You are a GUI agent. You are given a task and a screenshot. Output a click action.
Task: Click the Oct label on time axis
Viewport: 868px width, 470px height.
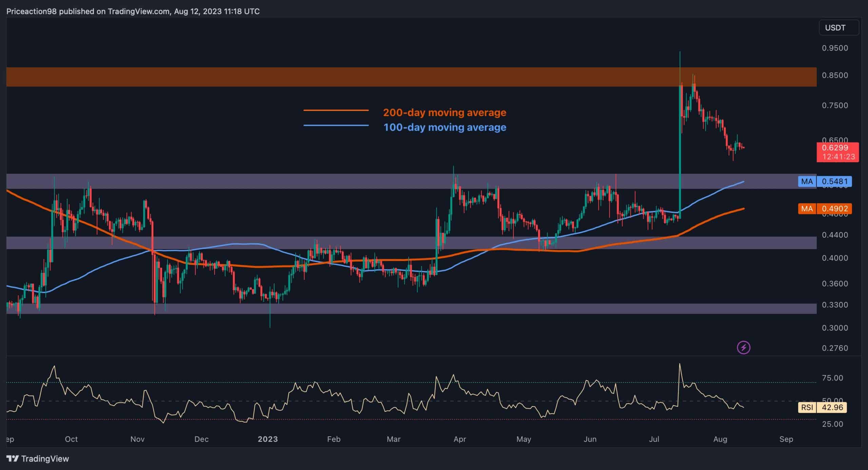pyautogui.click(x=71, y=439)
